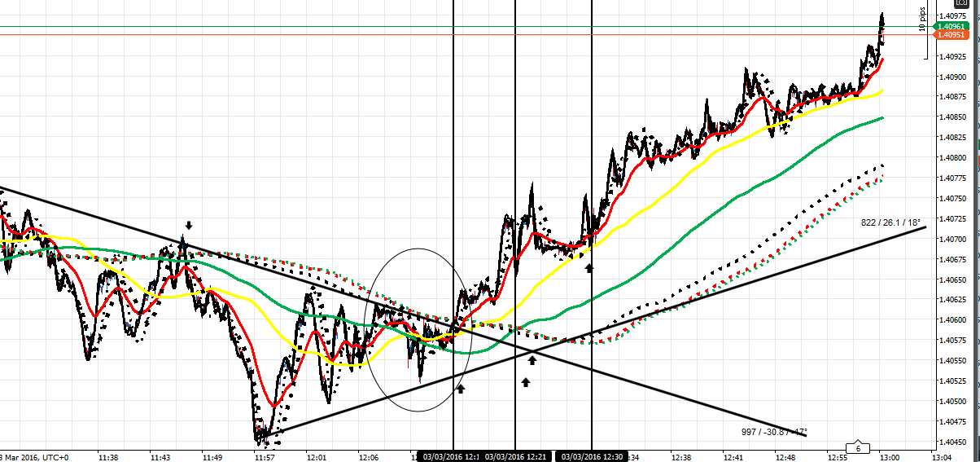Click the 1.40875 price axis label

952,98
